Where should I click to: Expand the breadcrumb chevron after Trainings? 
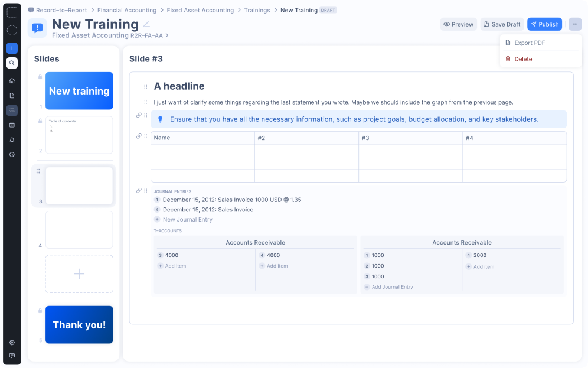pyautogui.click(x=277, y=10)
